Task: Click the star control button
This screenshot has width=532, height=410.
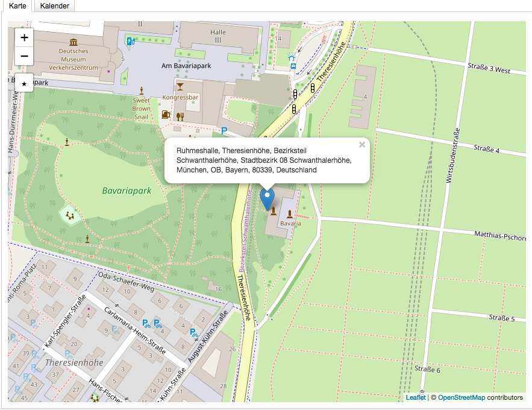Action: (x=24, y=82)
